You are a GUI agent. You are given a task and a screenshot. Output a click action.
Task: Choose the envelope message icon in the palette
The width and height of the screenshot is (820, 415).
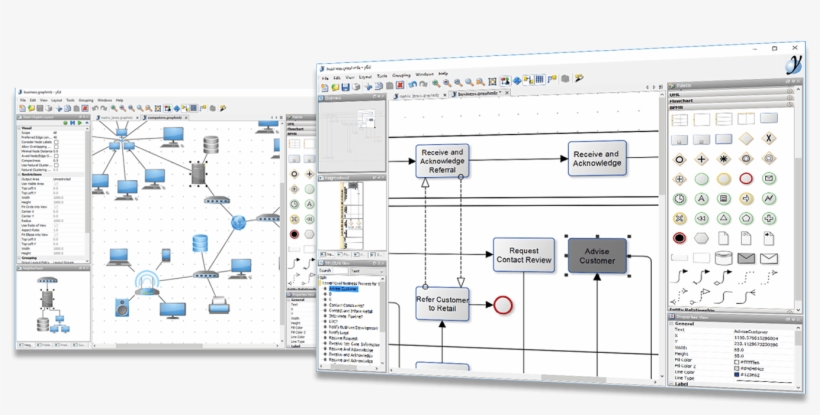769,179
